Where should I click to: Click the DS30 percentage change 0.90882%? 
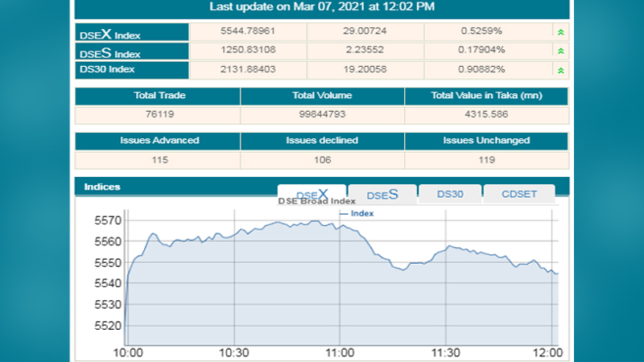[x=481, y=70]
